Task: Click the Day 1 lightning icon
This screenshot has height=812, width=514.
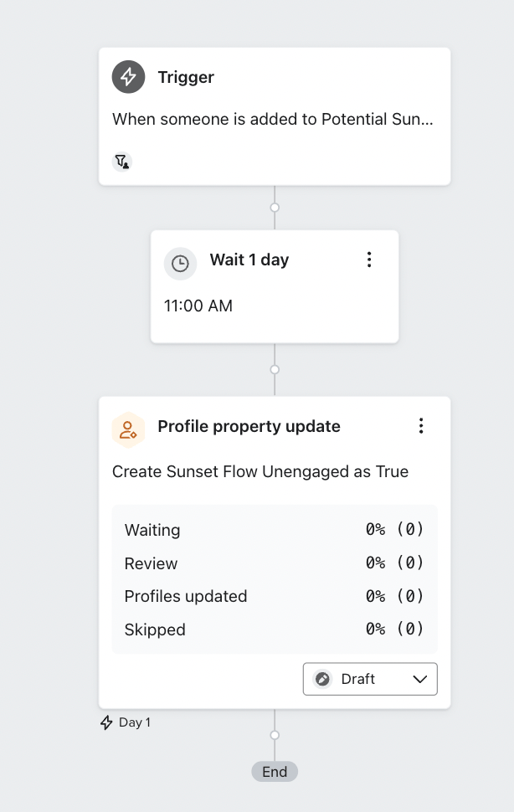Action: pos(106,722)
